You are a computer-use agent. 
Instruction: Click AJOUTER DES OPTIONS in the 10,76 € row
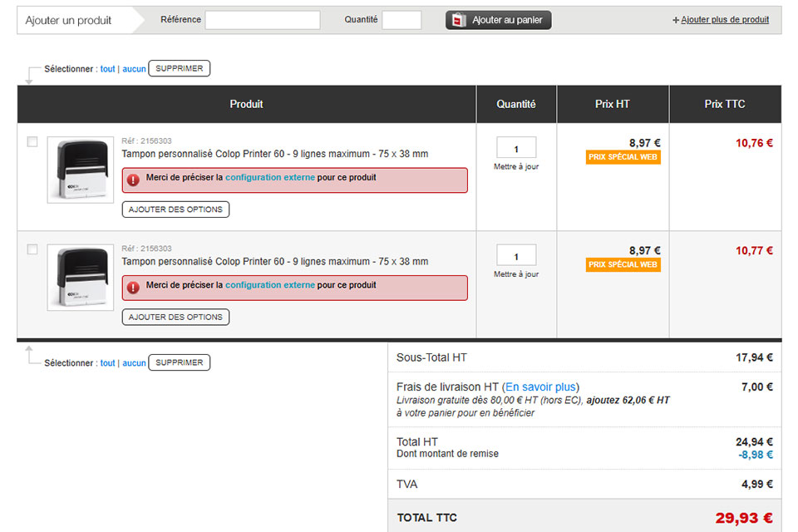175,209
